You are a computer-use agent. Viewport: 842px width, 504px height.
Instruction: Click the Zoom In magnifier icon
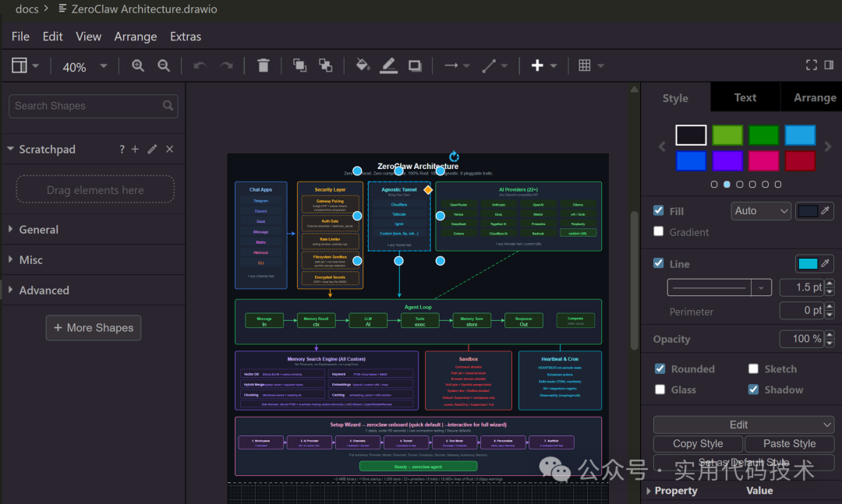(x=137, y=65)
